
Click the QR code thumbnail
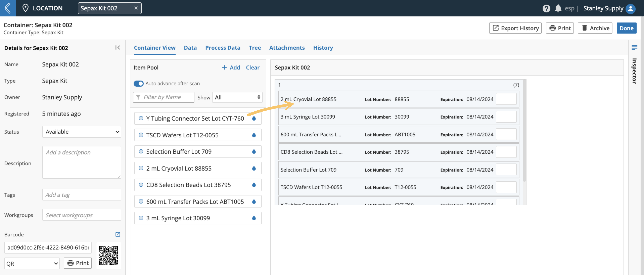pos(108,255)
